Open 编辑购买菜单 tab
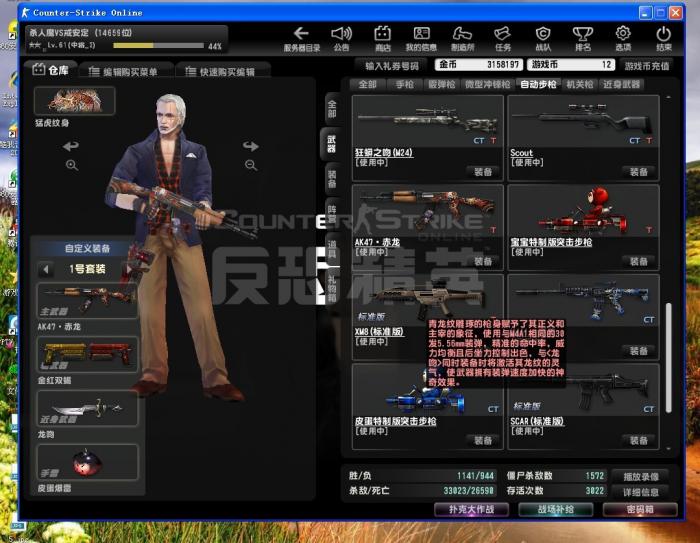700x543 pixels. pyautogui.click(x=125, y=71)
